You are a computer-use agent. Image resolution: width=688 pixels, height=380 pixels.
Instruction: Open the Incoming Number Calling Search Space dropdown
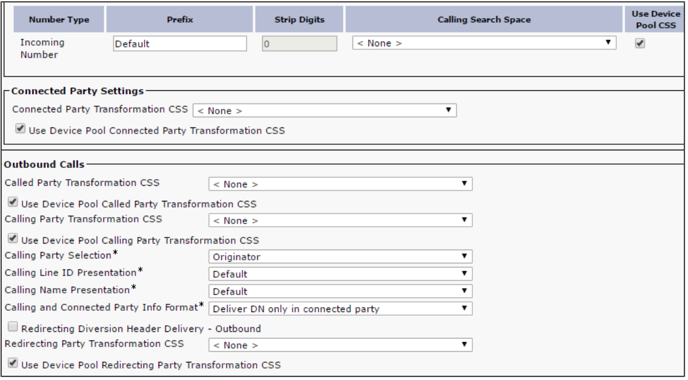[x=484, y=43]
